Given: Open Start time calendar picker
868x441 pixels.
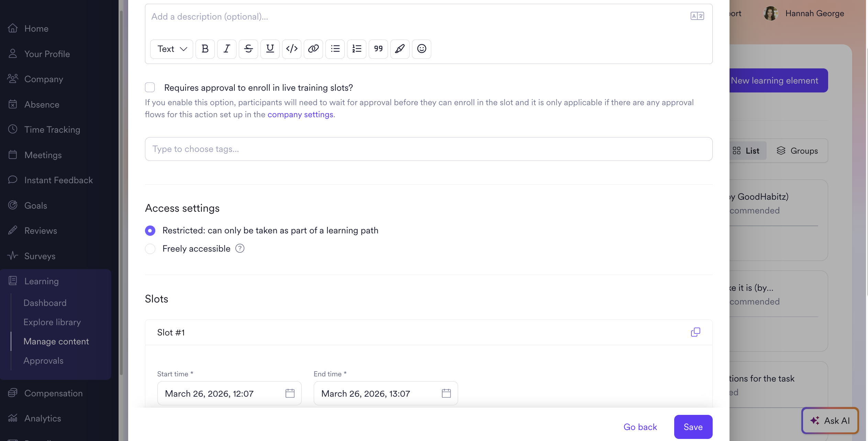Looking at the screenshot, I should 290,393.
